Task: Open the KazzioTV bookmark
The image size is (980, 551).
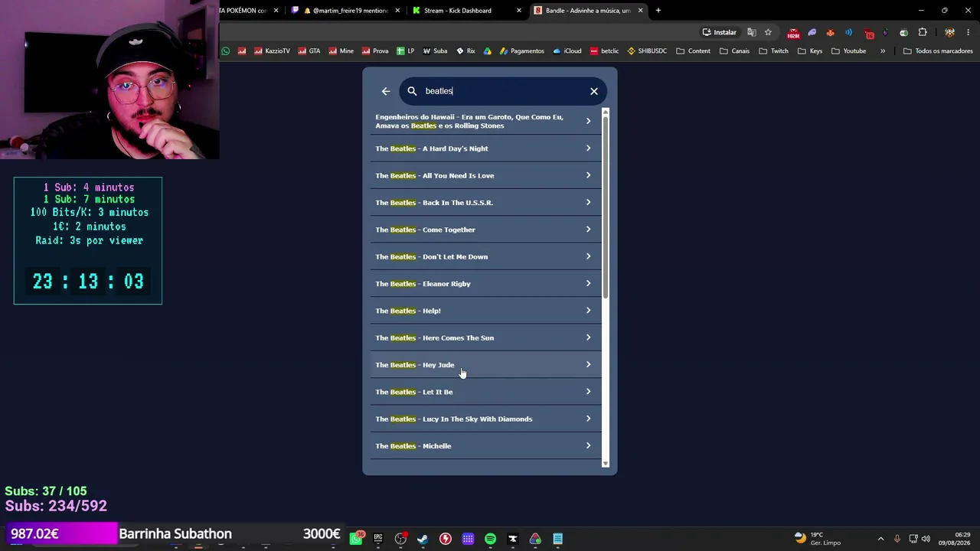Action: pyautogui.click(x=272, y=51)
